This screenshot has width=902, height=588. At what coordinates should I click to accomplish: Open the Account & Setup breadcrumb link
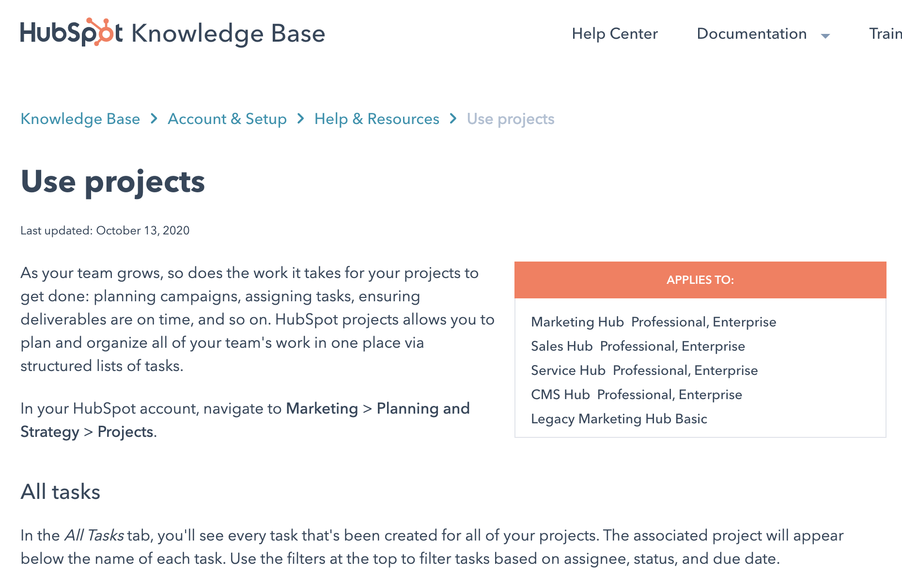tap(228, 119)
